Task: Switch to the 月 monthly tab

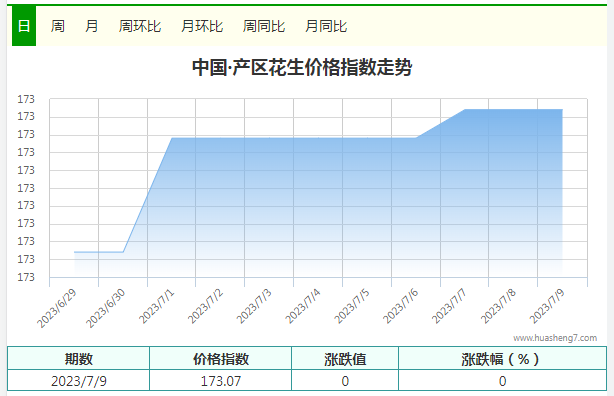Action: [92, 26]
